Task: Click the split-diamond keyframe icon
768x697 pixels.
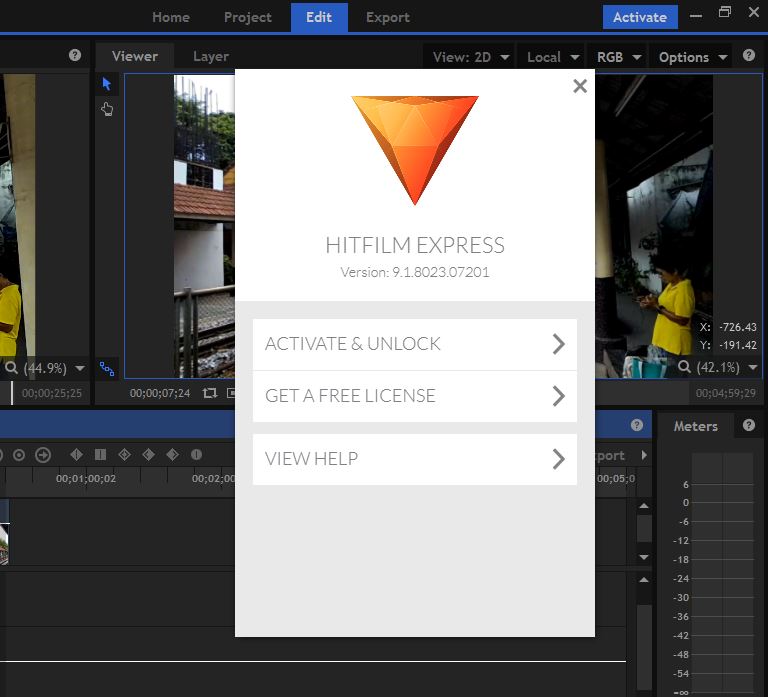Action: (76, 455)
